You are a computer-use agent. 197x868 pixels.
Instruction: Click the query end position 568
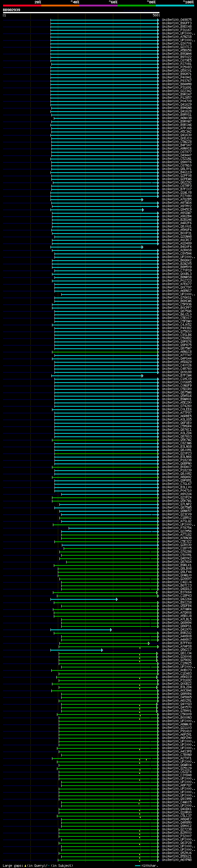155,15
